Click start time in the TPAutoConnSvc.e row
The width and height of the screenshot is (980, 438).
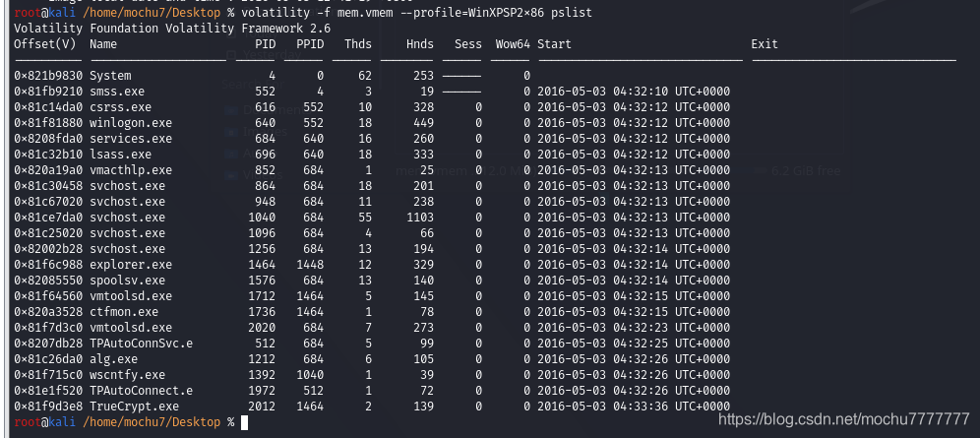tap(634, 344)
